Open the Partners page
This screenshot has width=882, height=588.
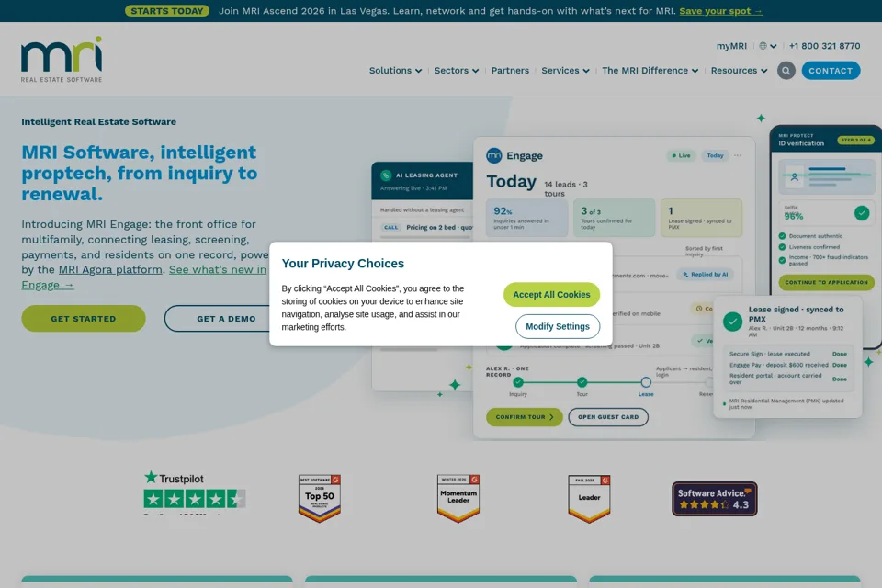[x=510, y=71]
